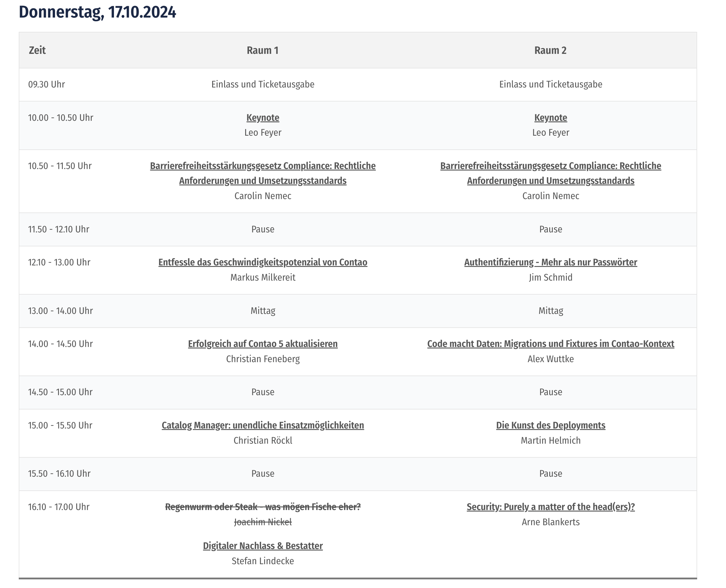Viewport: 726px width, 588px height.
Task: Open Barrierefreiheitsstärkungsgesetz Compliance talk in Raum 1
Action: tap(263, 173)
